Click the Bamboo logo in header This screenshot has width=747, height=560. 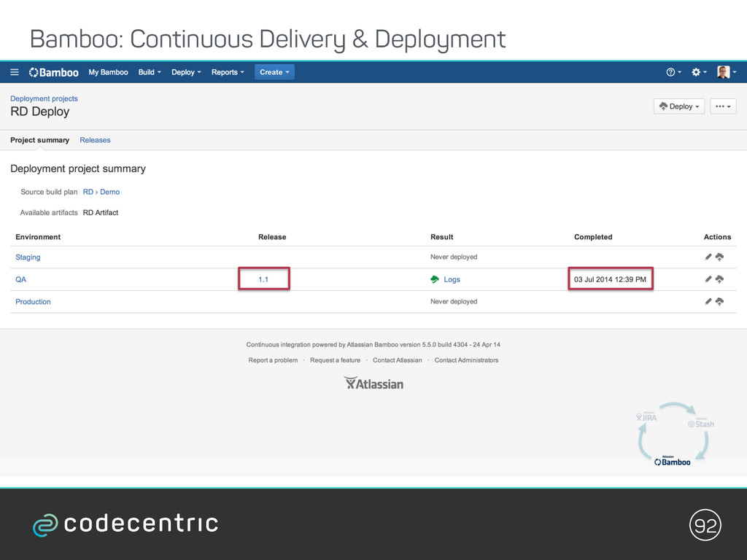tap(54, 72)
